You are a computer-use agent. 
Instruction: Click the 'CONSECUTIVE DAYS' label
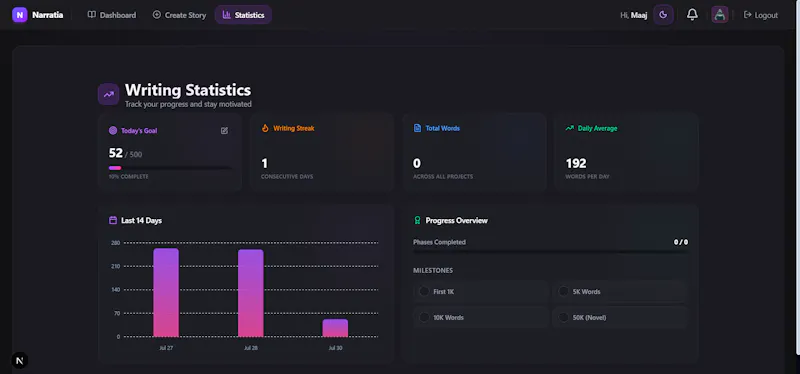pos(287,177)
